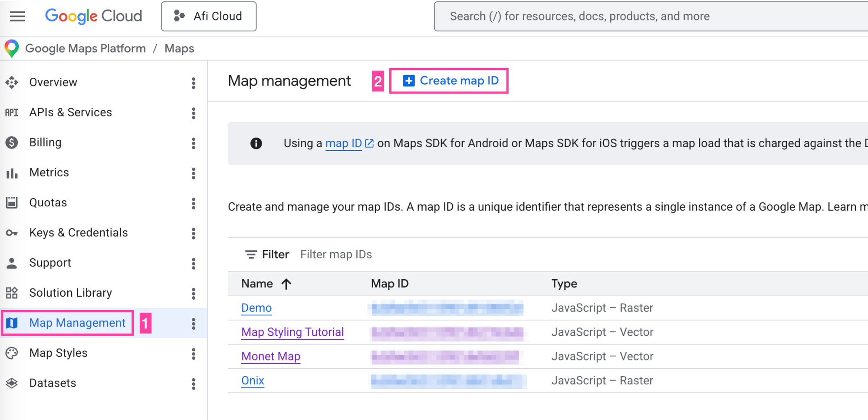Click the Google Maps Platform pin icon

[x=12, y=48]
